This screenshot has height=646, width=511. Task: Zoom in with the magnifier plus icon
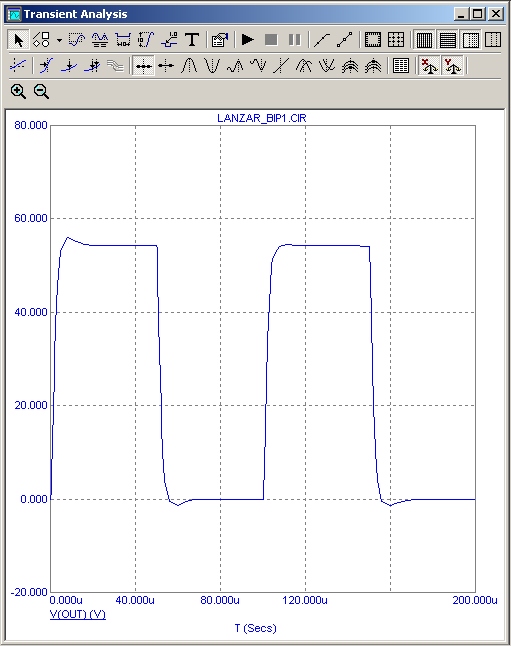click(x=18, y=91)
